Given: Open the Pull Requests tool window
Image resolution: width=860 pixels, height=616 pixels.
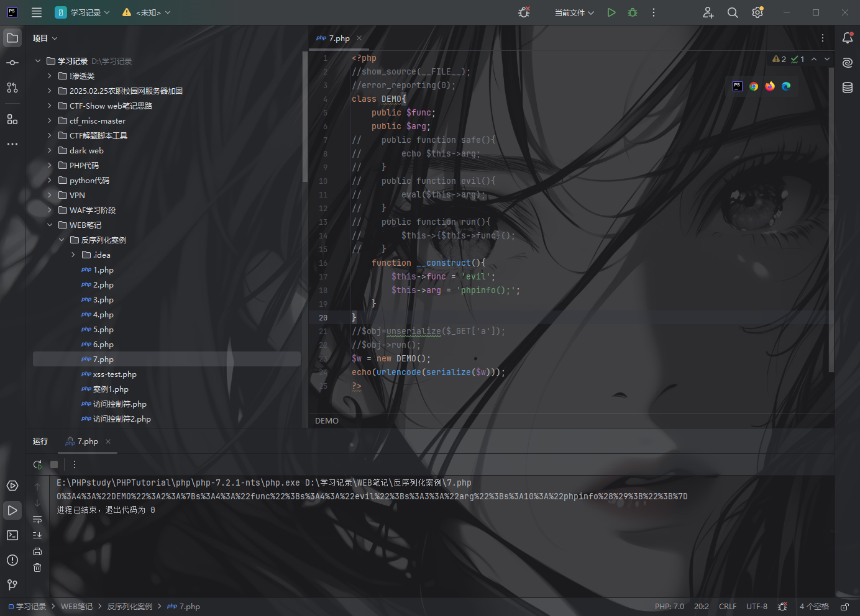Looking at the screenshot, I should [12, 88].
